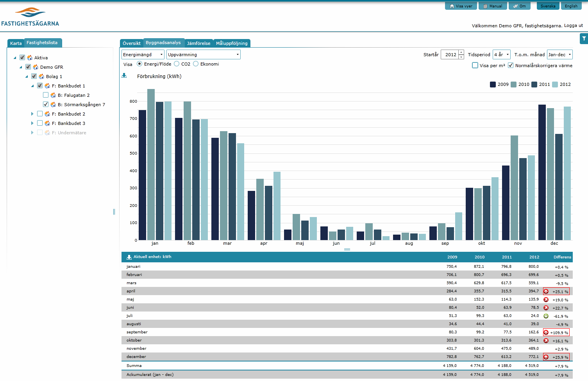The height and width of the screenshot is (381, 588).
Task: Click the red arrow icon in oktober row
Action: 546,341
